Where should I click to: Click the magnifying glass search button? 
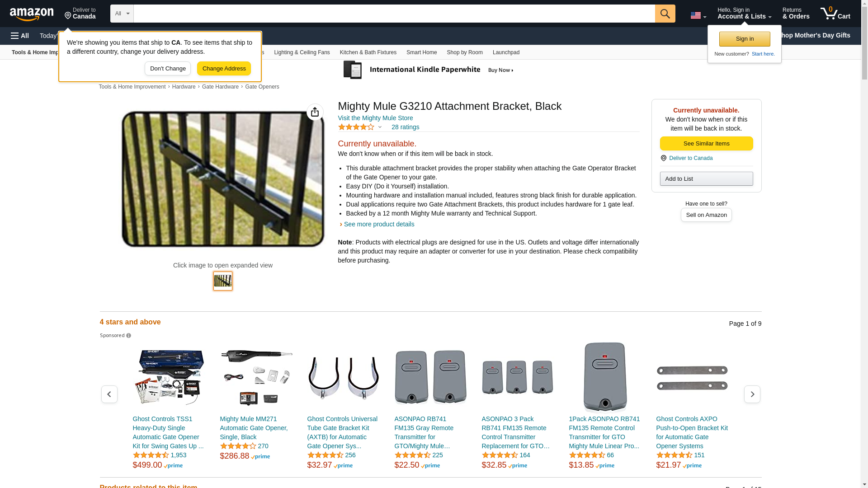(x=665, y=14)
